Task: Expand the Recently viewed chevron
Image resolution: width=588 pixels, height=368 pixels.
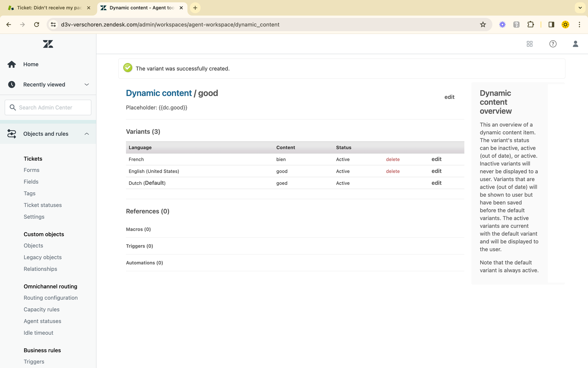Action: point(86,84)
